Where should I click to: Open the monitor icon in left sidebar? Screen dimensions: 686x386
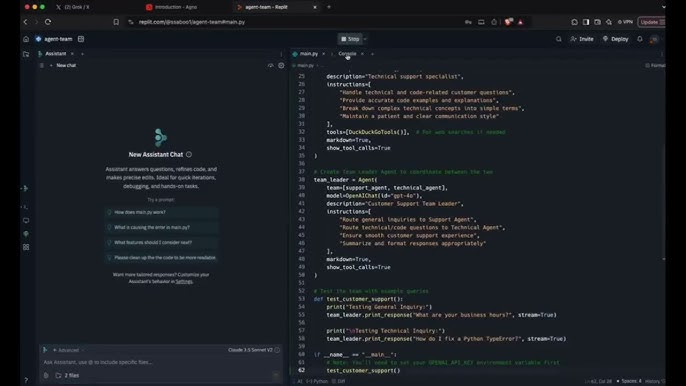pyautogui.click(x=26, y=221)
